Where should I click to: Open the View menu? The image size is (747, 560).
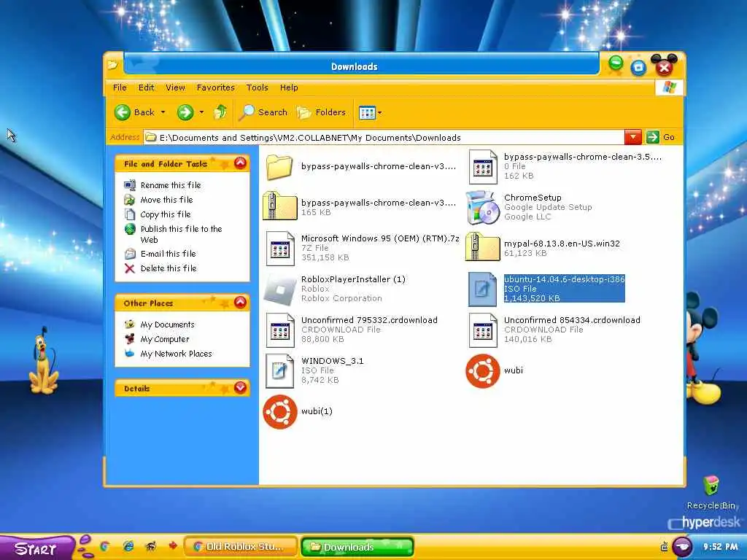175,87
